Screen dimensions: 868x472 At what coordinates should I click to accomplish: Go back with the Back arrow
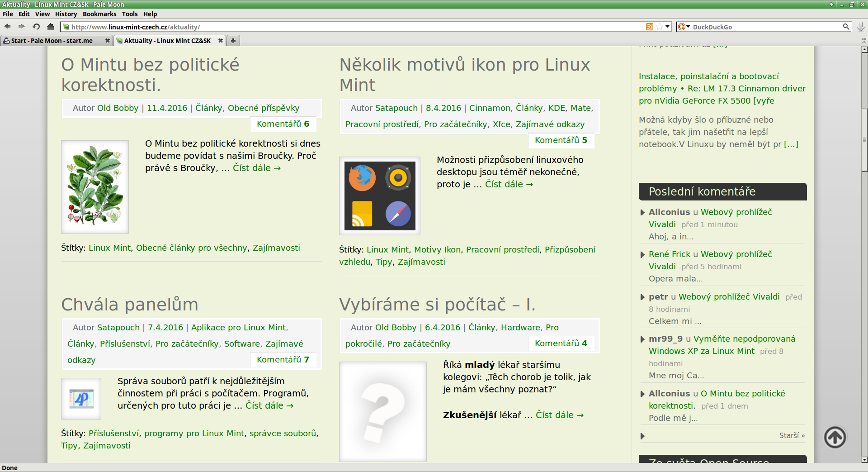[x=8, y=27]
